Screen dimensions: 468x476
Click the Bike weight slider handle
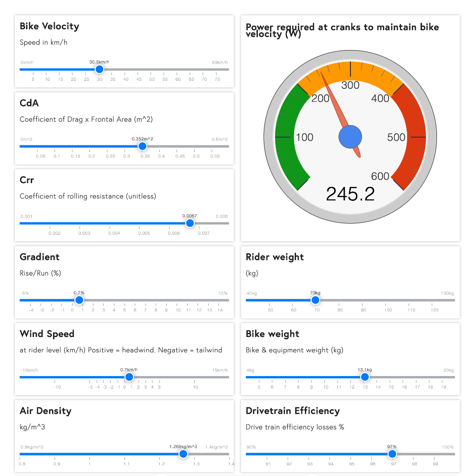pyautogui.click(x=365, y=377)
